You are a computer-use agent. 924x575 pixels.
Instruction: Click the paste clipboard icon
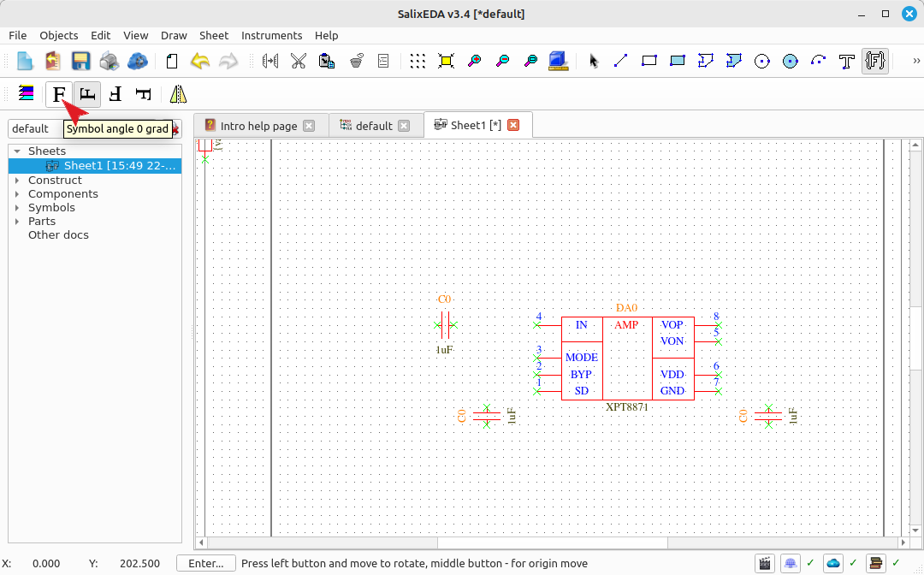pyautogui.click(x=327, y=61)
